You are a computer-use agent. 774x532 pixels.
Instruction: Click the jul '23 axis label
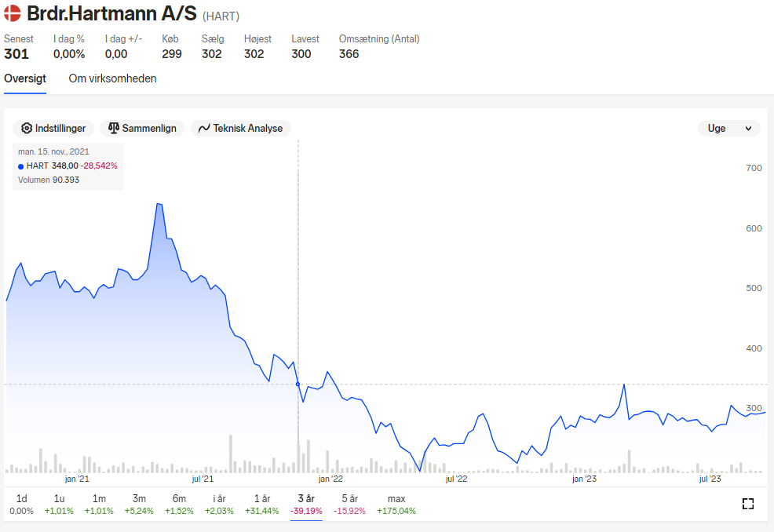[710, 479]
